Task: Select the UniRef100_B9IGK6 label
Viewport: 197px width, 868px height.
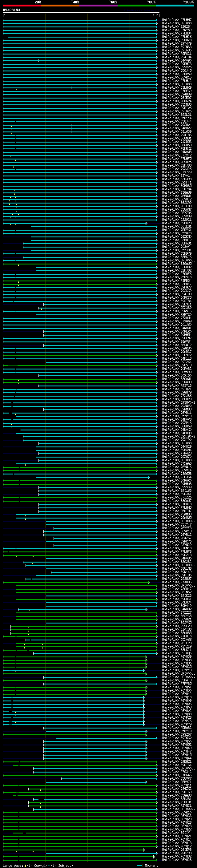Action: tap(177, 111)
